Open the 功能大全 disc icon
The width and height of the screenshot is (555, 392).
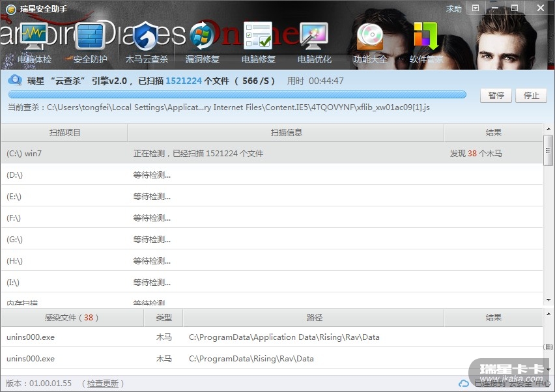(370, 36)
